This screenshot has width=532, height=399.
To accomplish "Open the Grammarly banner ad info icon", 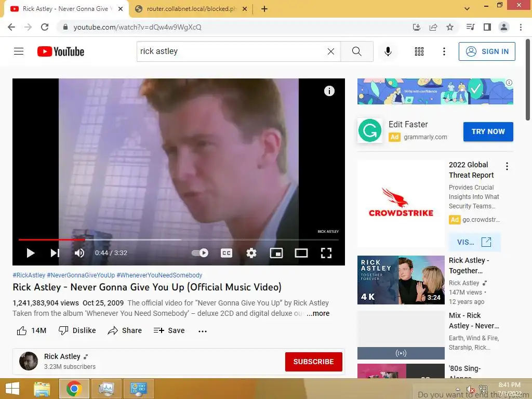I will pyautogui.click(x=509, y=83).
